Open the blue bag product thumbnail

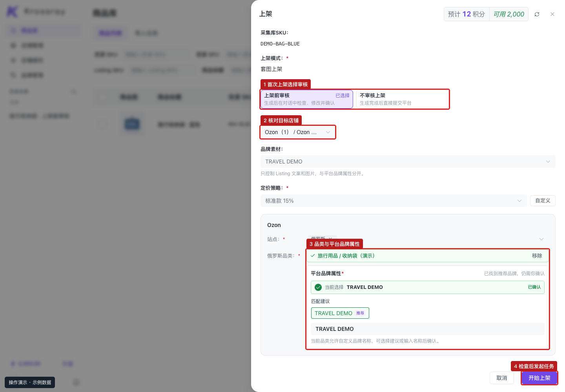[x=132, y=124]
